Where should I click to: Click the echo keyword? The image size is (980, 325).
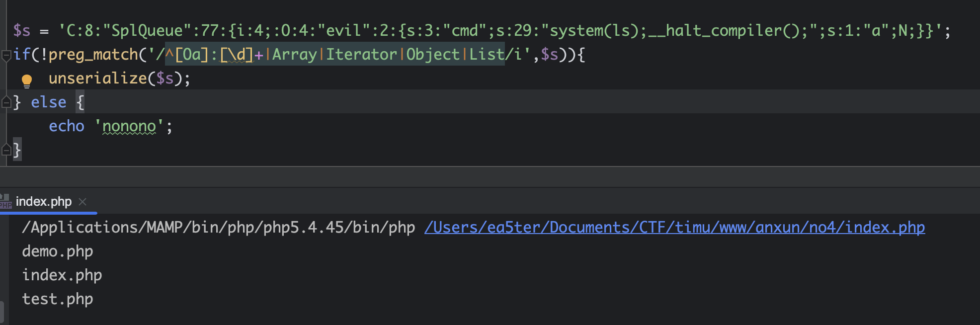coord(67,126)
